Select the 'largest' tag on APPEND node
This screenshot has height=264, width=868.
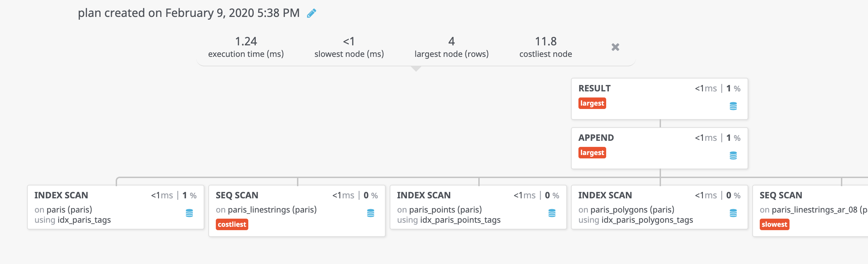(592, 153)
